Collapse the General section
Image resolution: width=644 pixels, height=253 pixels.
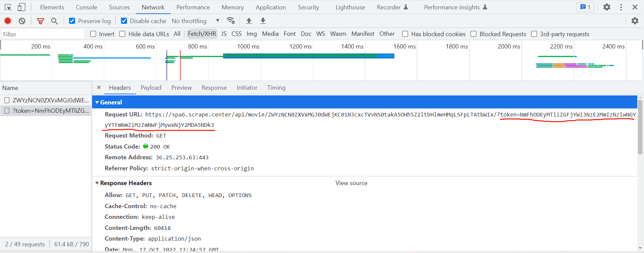97,102
